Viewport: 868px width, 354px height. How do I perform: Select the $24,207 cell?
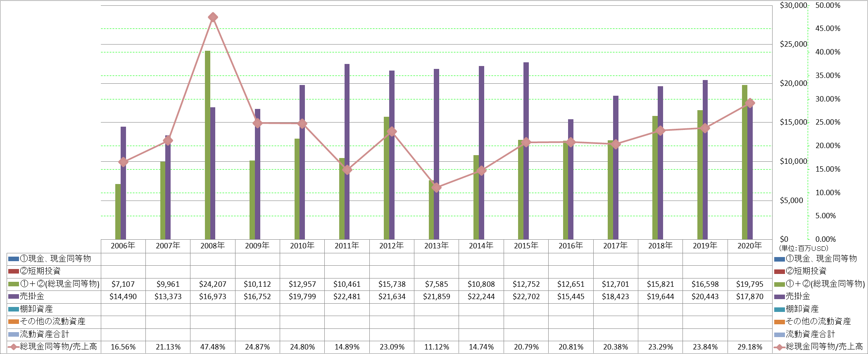pyautogui.click(x=213, y=284)
